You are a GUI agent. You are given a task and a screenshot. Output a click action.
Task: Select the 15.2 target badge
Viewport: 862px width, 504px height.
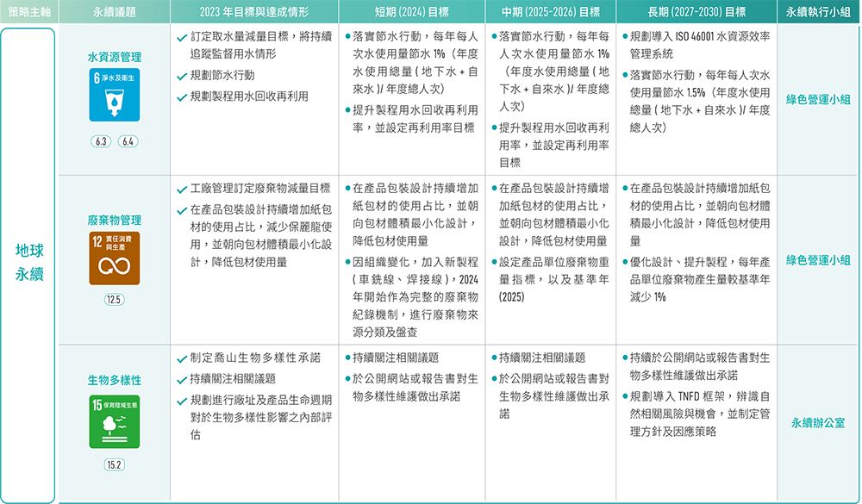pos(115,465)
